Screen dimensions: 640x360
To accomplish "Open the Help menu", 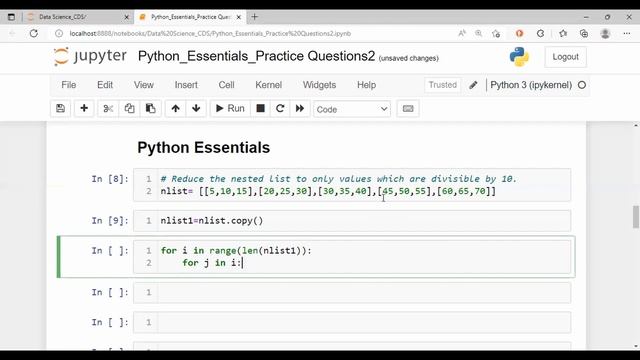I will (367, 85).
